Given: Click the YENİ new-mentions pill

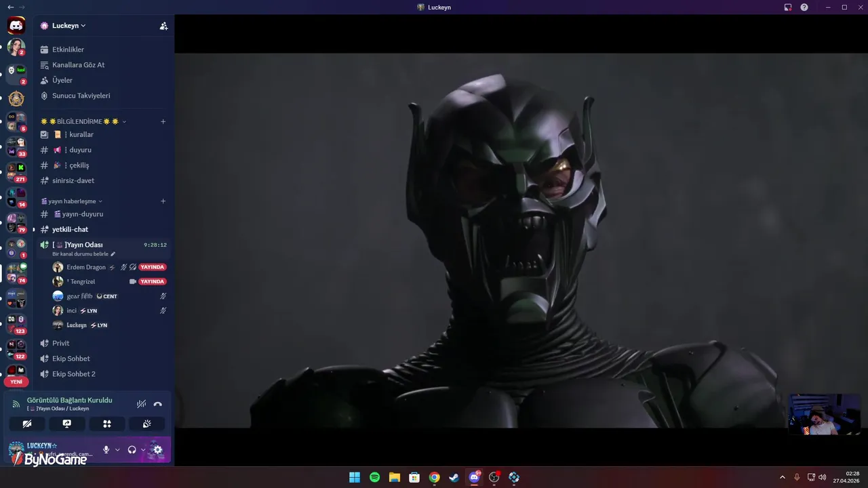Looking at the screenshot, I should click(x=16, y=382).
